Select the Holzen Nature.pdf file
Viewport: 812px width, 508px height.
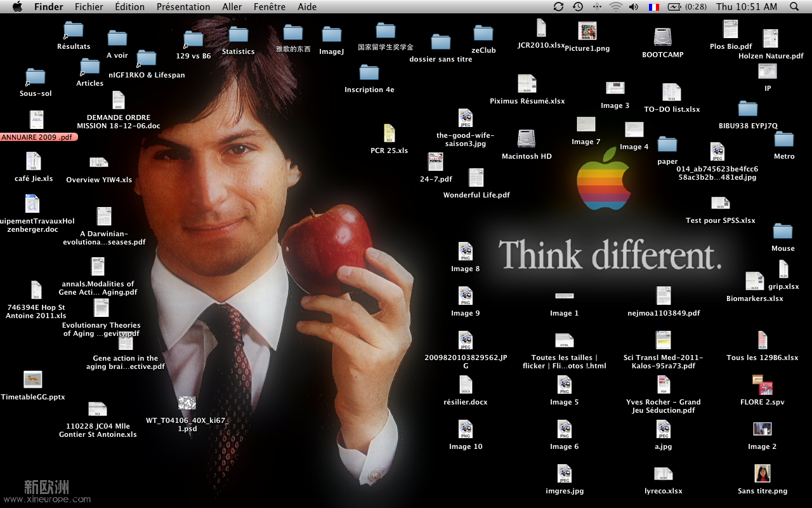point(771,39)
